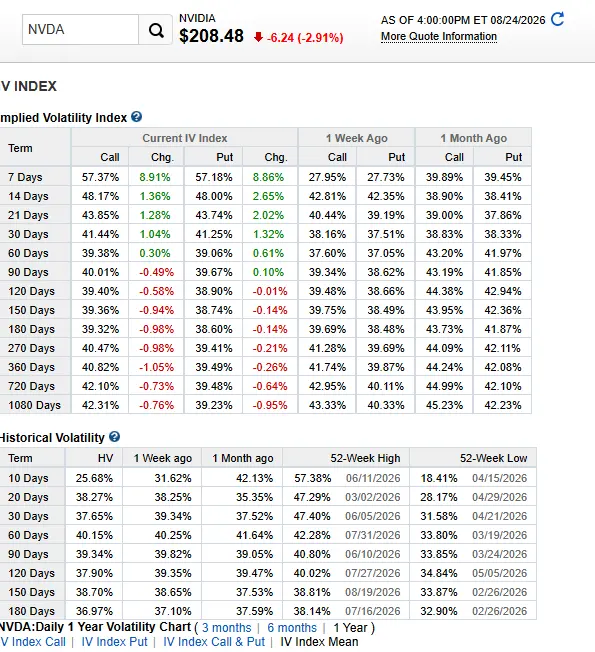Click the red down-arrow price change indicator
Viewport: 595px width, 652px height.
pos(258,37)
